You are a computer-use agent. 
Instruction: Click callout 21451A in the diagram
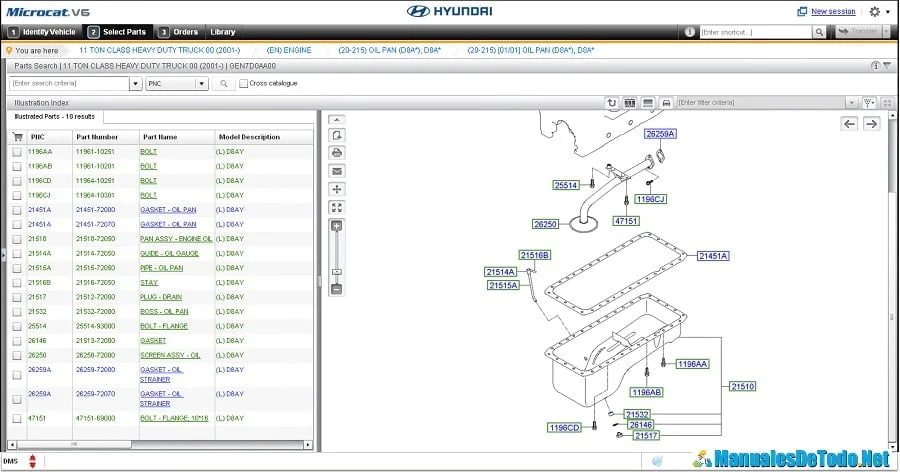click(713, 256)
